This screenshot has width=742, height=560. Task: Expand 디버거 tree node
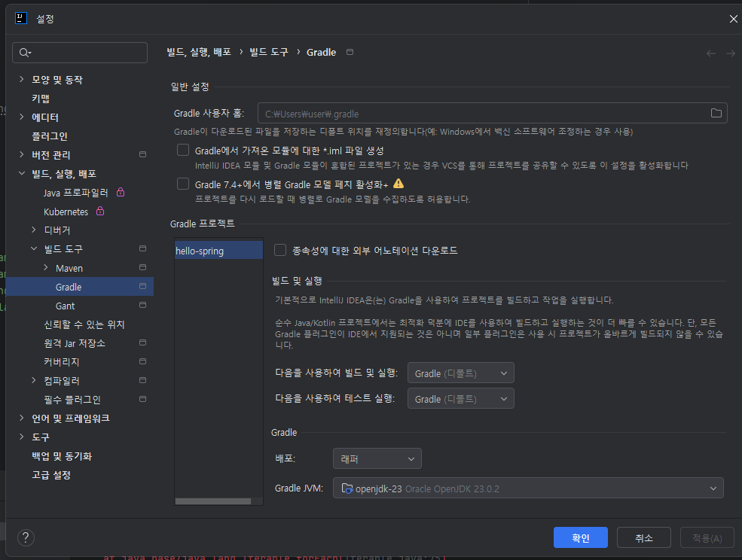(x=34, y=230)
